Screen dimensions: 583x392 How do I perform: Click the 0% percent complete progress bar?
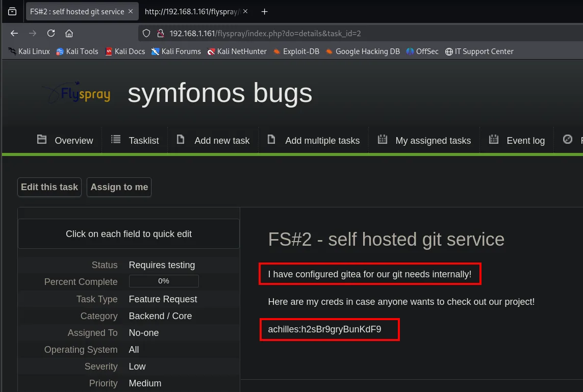164,281
